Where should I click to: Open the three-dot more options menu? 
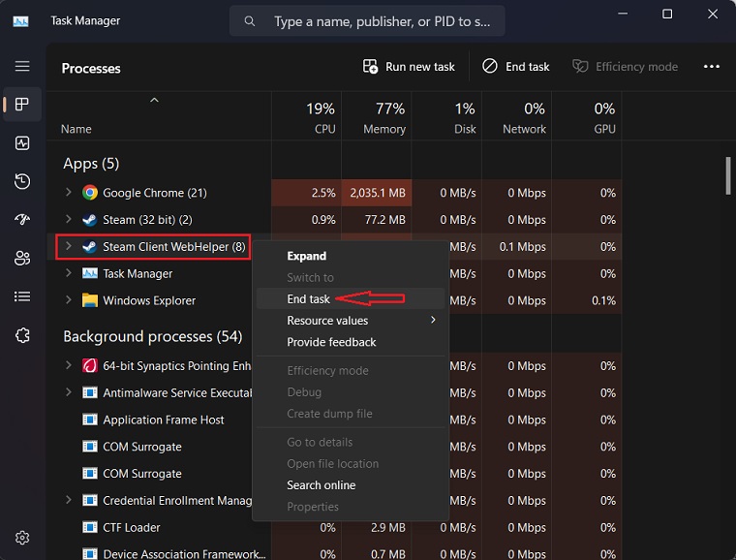712,67
